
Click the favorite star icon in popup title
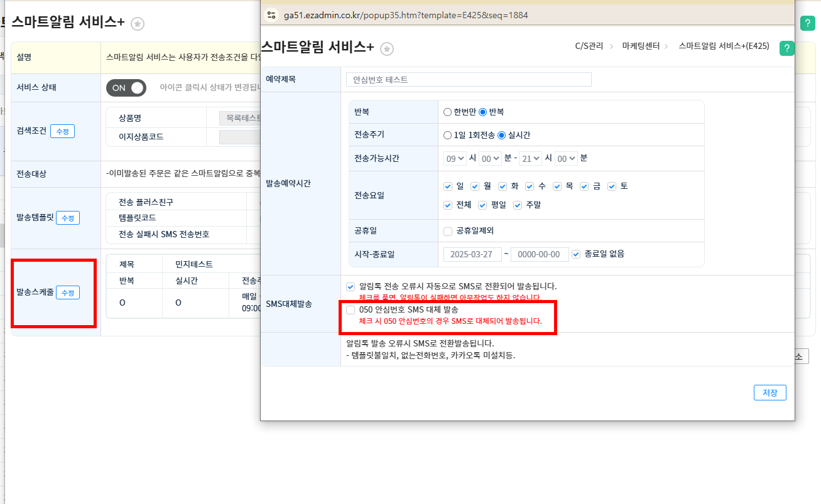coord(388,48)
